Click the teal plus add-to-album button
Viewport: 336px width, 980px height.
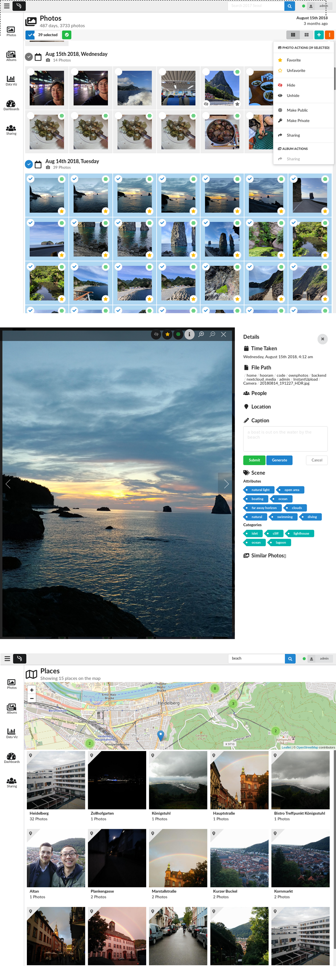click(319, 35)
